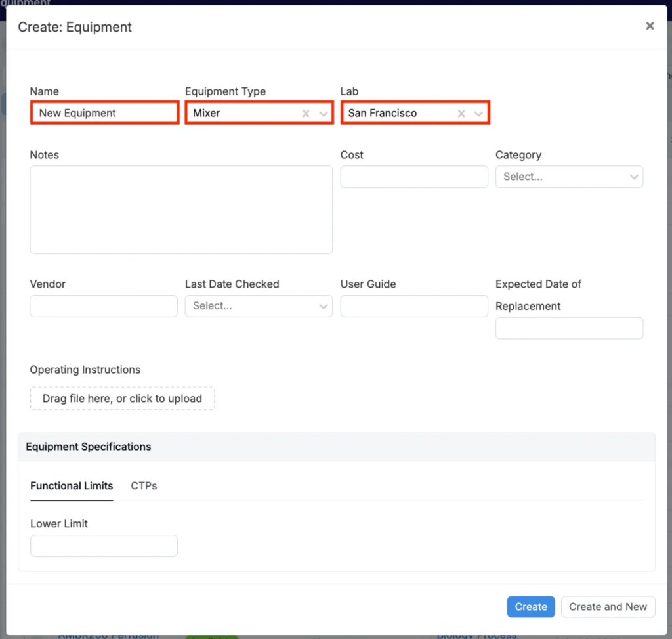Open the Lab dropdown chevron
Viewport: 672px width, 639px height.
coord(478,114)
